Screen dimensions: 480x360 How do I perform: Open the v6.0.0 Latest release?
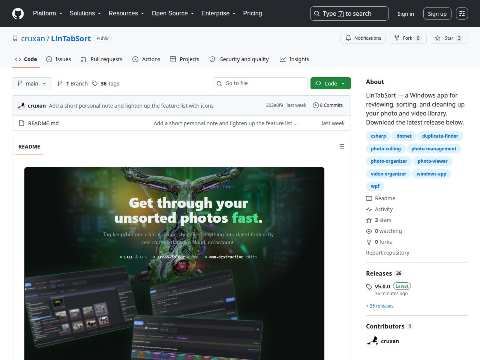pyautogui.click(x=389, y=289)
